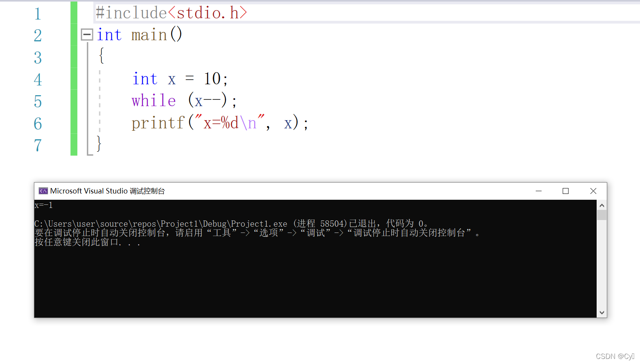The height and width of the screenshot is (364, 640).
Task: Click the '要在调试停止时自动关闭控制台' console line
Action: click(257, 233)
